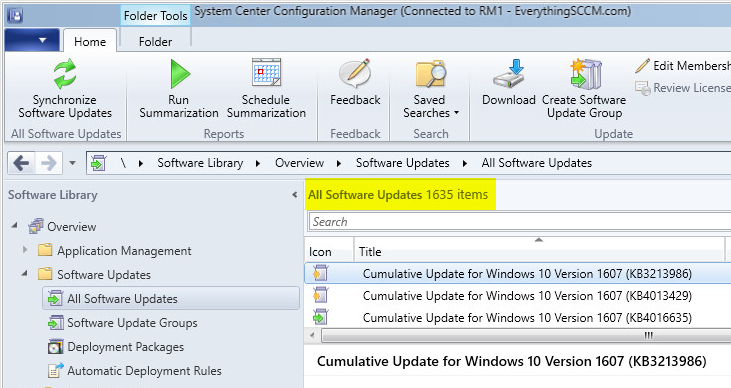Open Saved Searches folder icon
The height and width of the screenshot is (388, 731).
point(430,74)
